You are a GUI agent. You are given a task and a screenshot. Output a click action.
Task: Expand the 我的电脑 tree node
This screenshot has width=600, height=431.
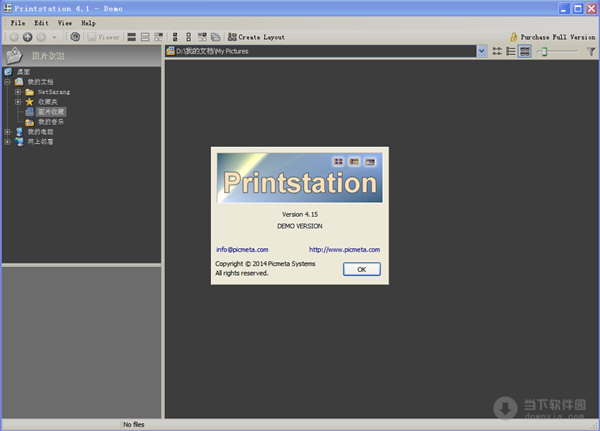point(7,132)
